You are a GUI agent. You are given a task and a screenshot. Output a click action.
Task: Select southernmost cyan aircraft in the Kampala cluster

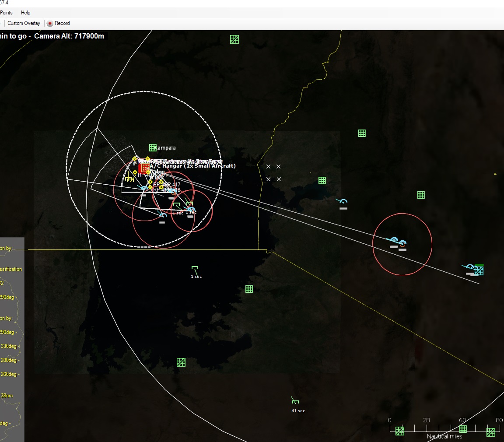click(x=163, y=215)
